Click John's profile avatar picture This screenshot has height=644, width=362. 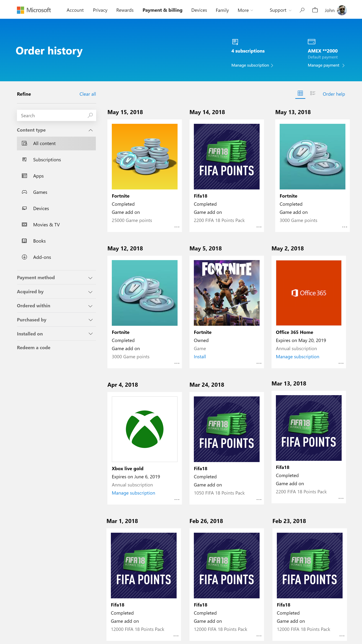tap(342, 10)
